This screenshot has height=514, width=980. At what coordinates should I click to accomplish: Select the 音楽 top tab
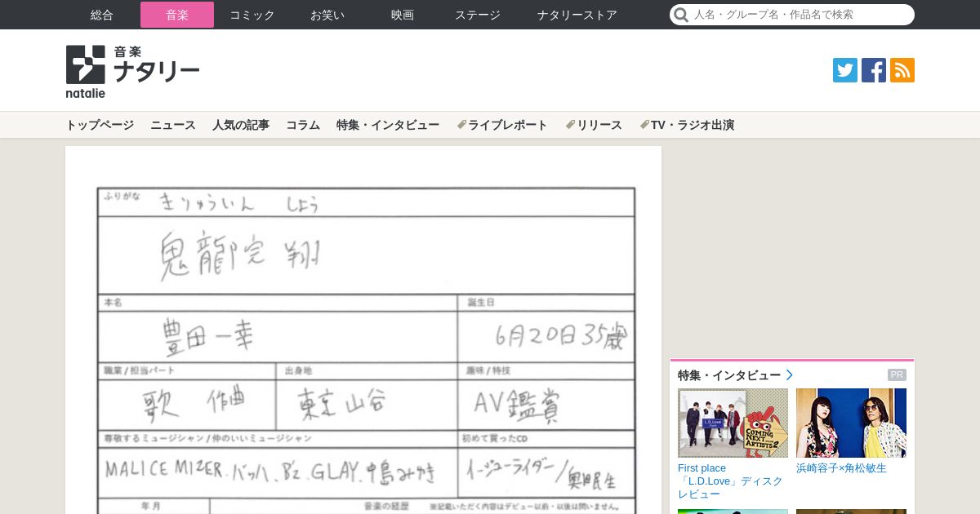pos(177,15)
